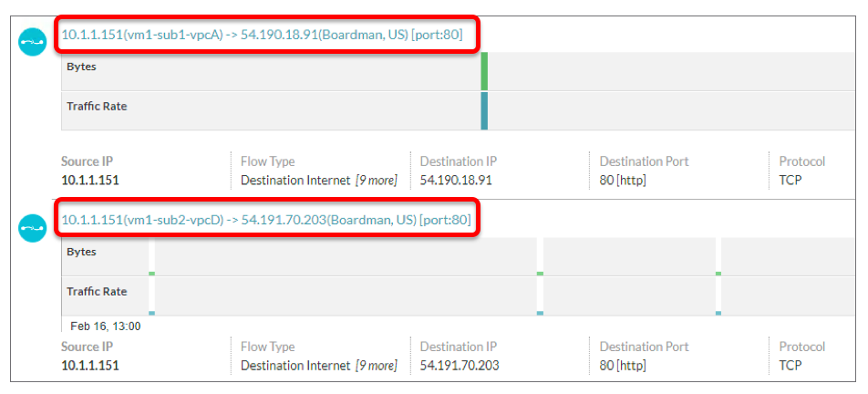Select rightmost green Bytes marker in vpcD chart
Screen dimensions: 868x394
tap(718, 273)
